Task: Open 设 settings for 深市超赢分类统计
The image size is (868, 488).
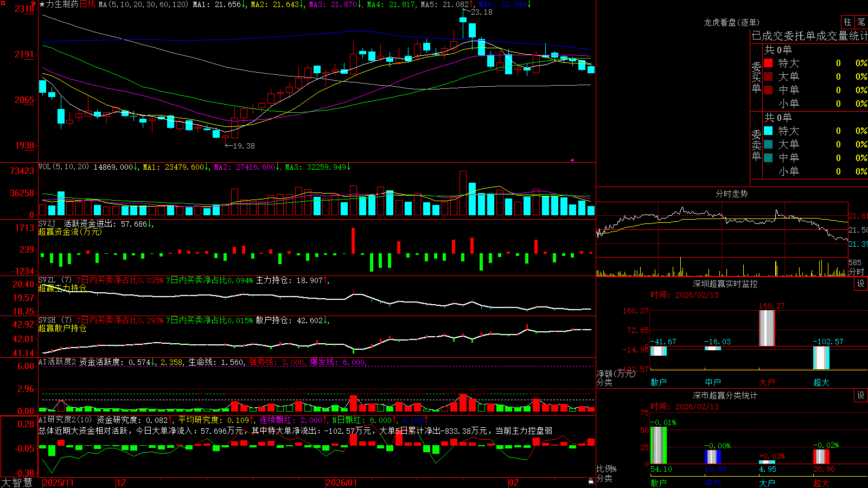Action: [861, 395]
